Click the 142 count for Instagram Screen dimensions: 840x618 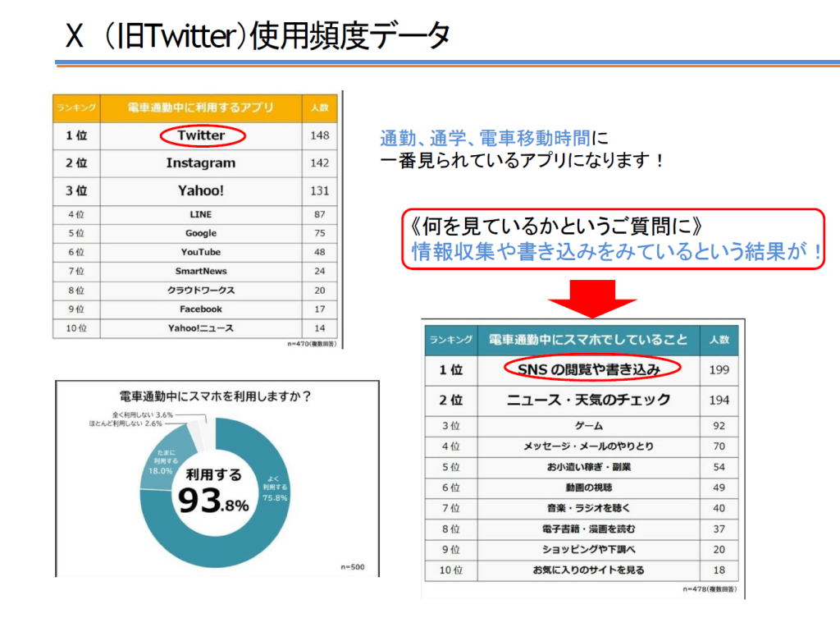320,163
